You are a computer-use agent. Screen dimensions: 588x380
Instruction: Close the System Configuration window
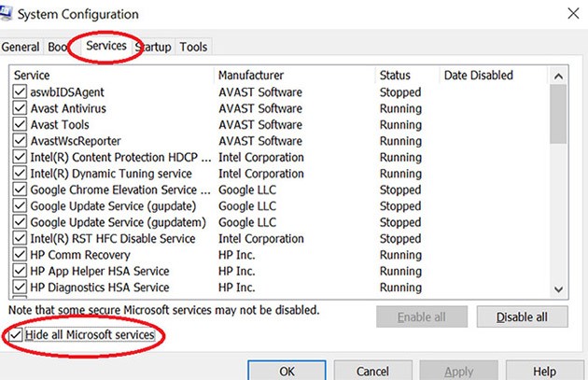pyautogui.click(x=570, y=14)
